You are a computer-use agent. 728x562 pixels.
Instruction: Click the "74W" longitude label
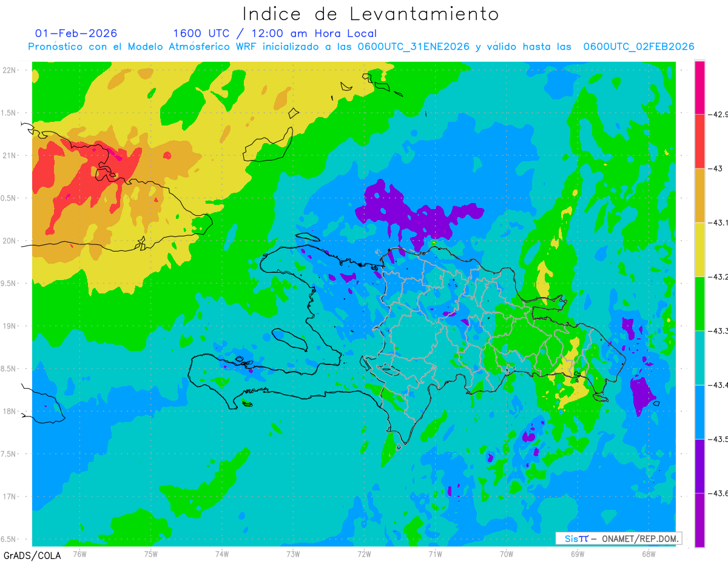(222, 553)
